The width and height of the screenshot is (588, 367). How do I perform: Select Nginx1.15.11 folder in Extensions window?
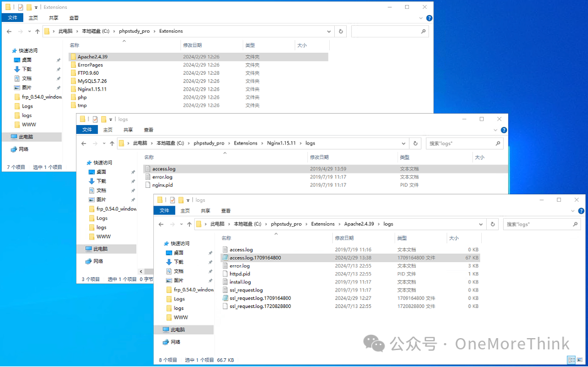coord(92,89)
